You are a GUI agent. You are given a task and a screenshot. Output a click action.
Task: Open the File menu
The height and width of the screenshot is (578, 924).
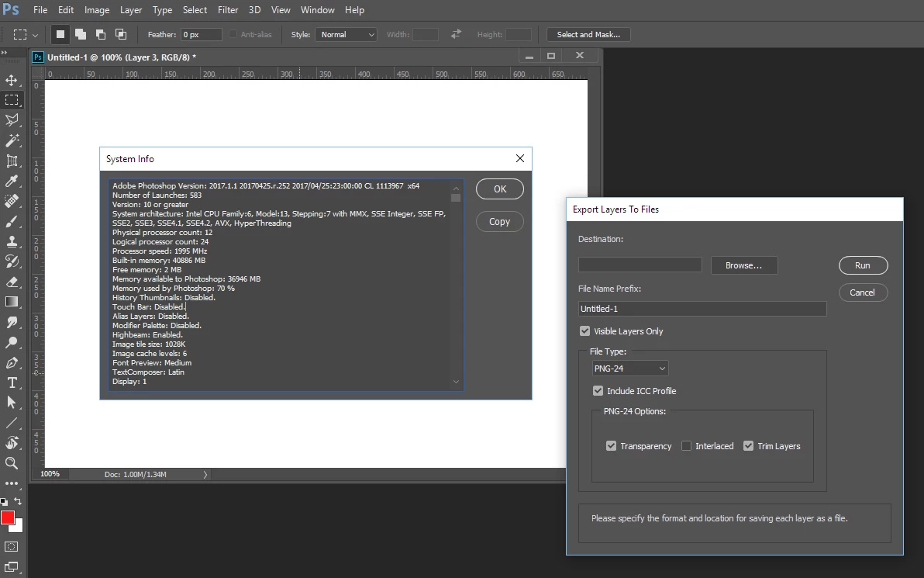tap(40, 10)
